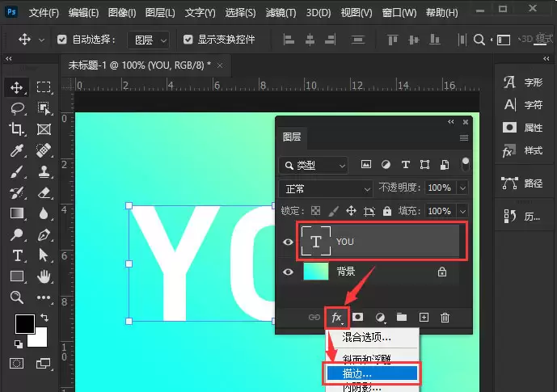Select the Rectangular Marquee tool
The image size is (557, 392).
point(44,87)
